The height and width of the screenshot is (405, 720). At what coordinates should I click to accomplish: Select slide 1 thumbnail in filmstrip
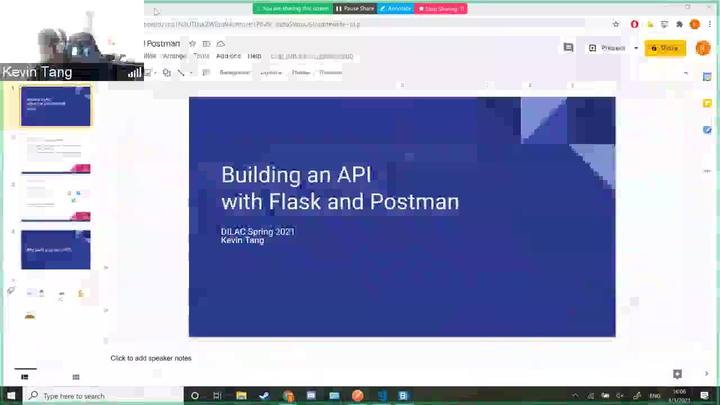pos(56,107)
